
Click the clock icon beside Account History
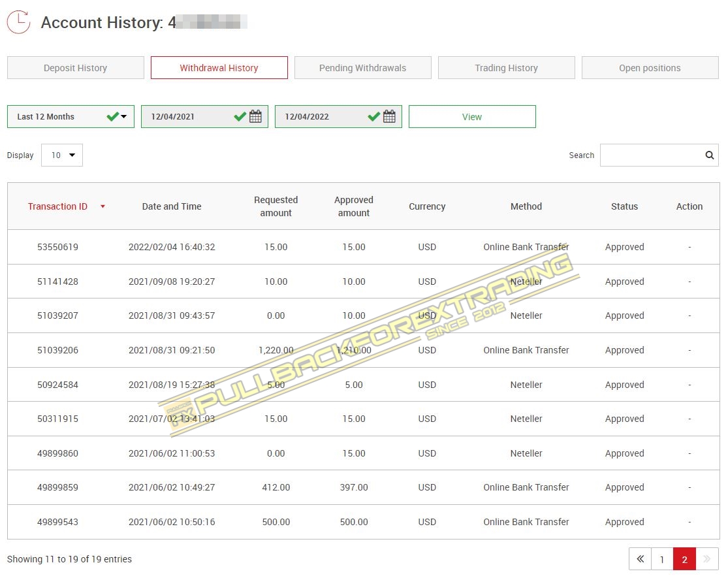19,22
